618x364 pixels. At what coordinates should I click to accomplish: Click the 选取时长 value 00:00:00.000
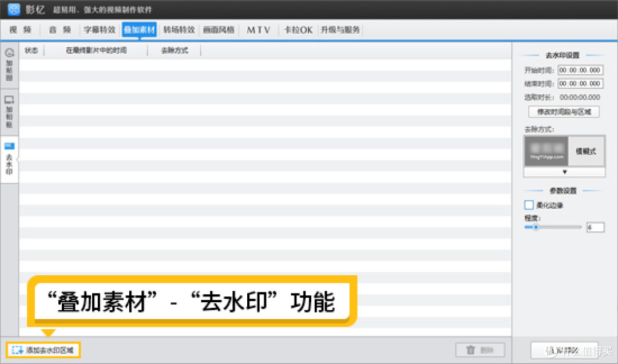tap(580, 97)
